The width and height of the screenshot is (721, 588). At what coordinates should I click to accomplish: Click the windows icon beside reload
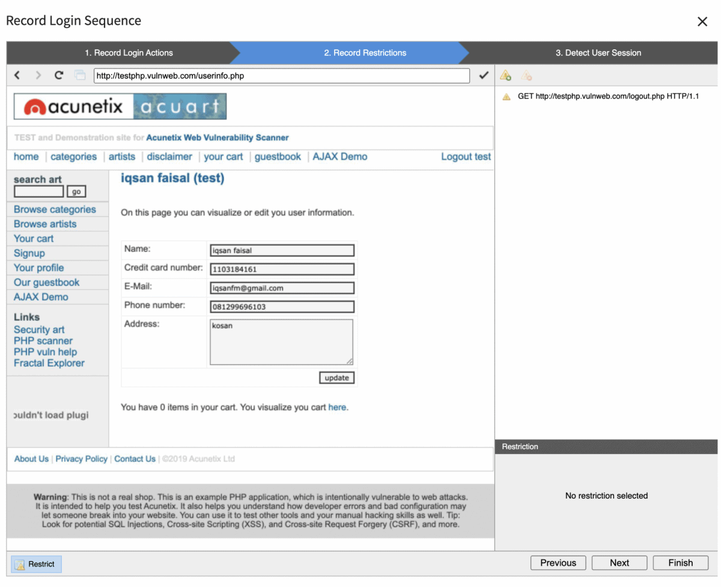click(x=79, y=75)
